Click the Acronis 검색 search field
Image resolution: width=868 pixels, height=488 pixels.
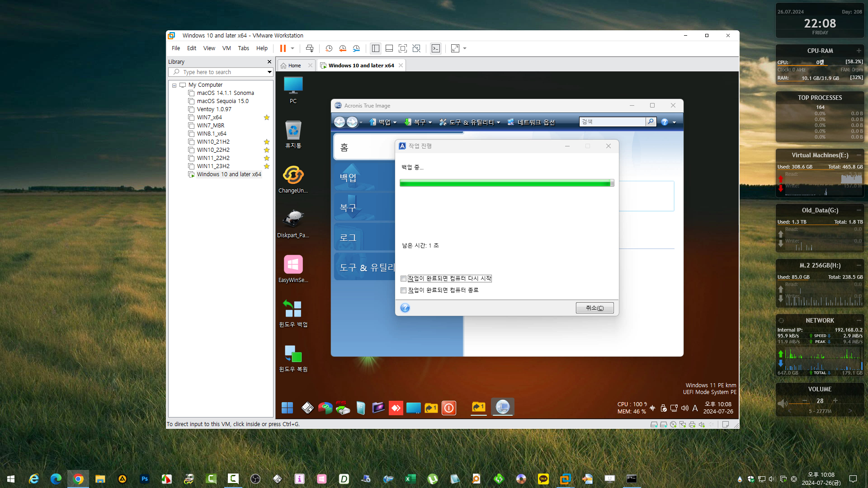coord(612,122)
